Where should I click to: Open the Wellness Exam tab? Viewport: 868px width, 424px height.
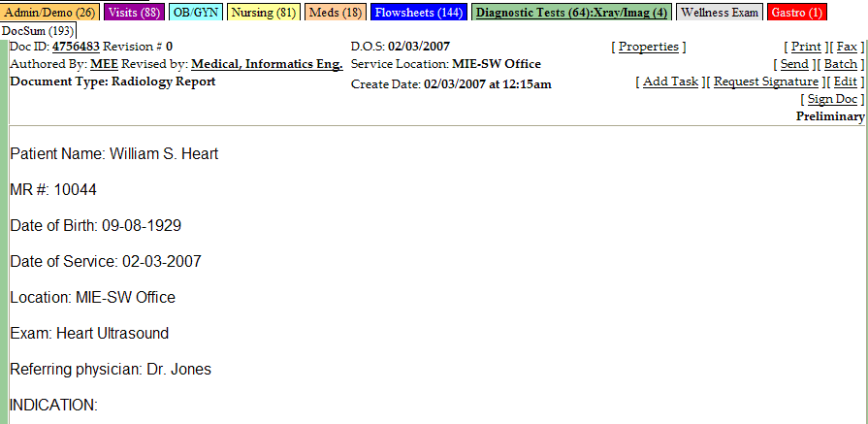(x=720, y=13)
